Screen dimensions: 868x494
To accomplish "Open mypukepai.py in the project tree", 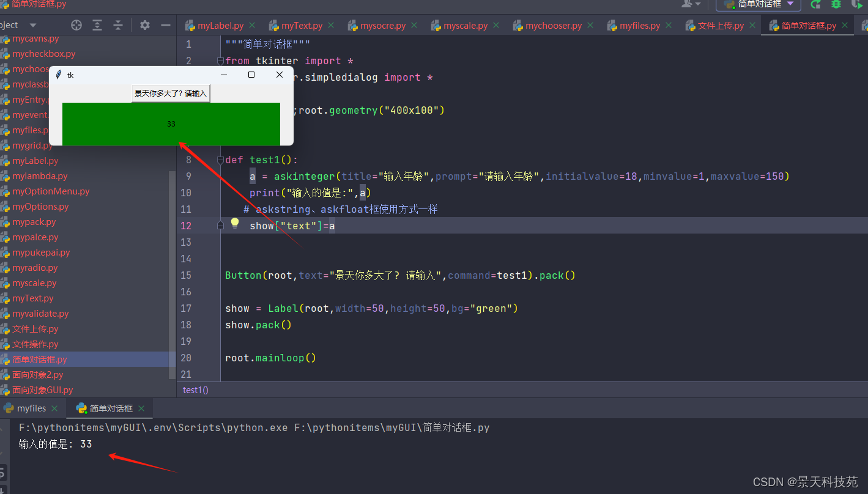I will click(x=41, y=253).
